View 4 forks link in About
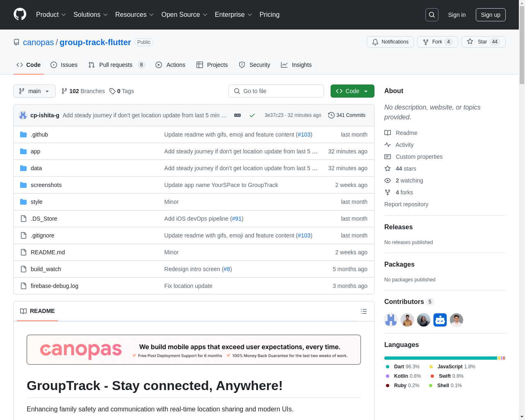525x420 pixels. tap(399, 192)
